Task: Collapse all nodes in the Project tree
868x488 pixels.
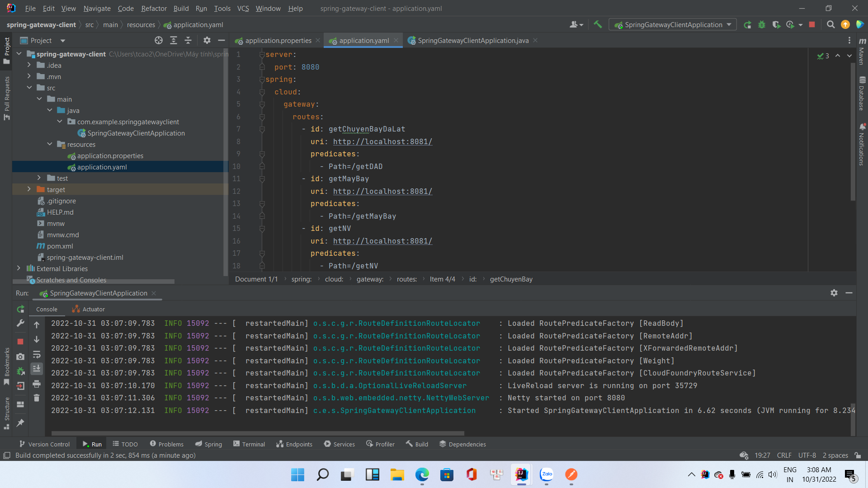Action: point(188,40)
